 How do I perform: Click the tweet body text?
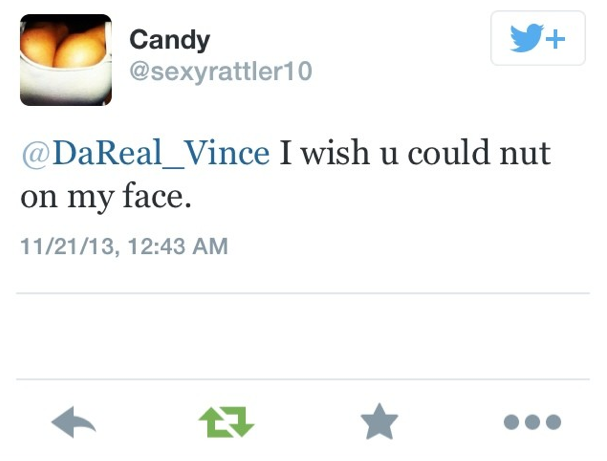[286, 174]
